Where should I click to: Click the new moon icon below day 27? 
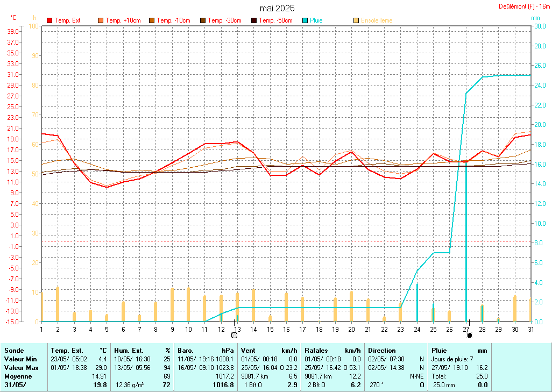pyautogui.click(x=469, y=335)
